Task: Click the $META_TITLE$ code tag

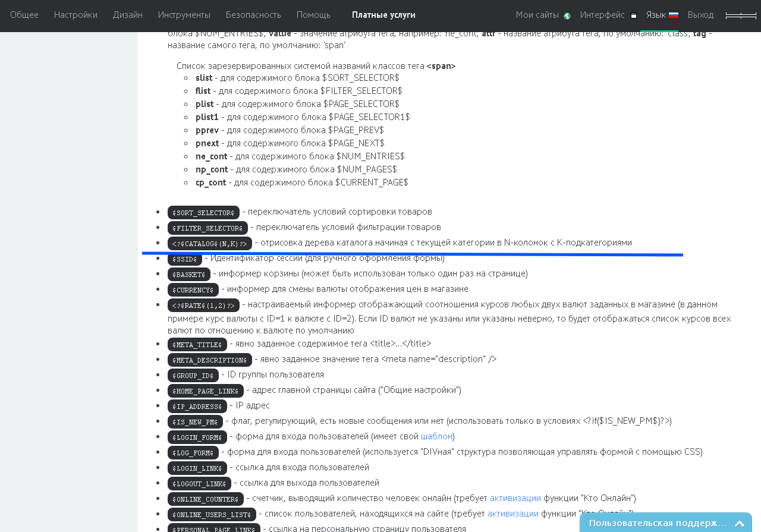Action: pos(197,345)
